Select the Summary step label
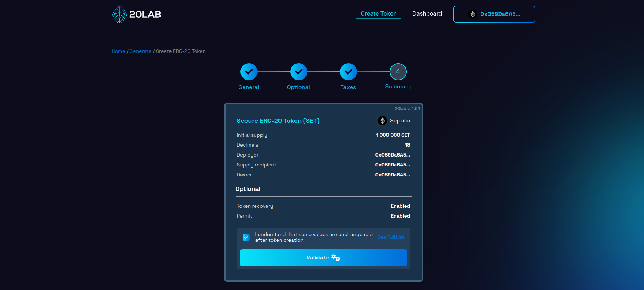This screenshot has height=290, width=644. pos(398,87)
